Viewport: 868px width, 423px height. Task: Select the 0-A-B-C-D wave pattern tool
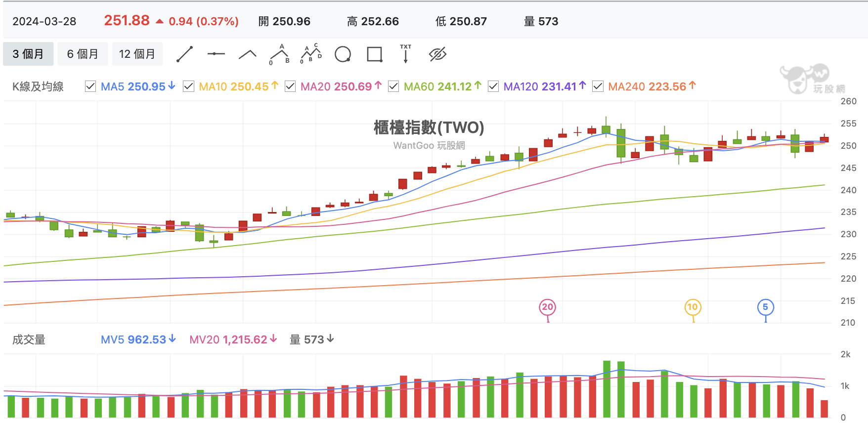(x=311, y=54)
